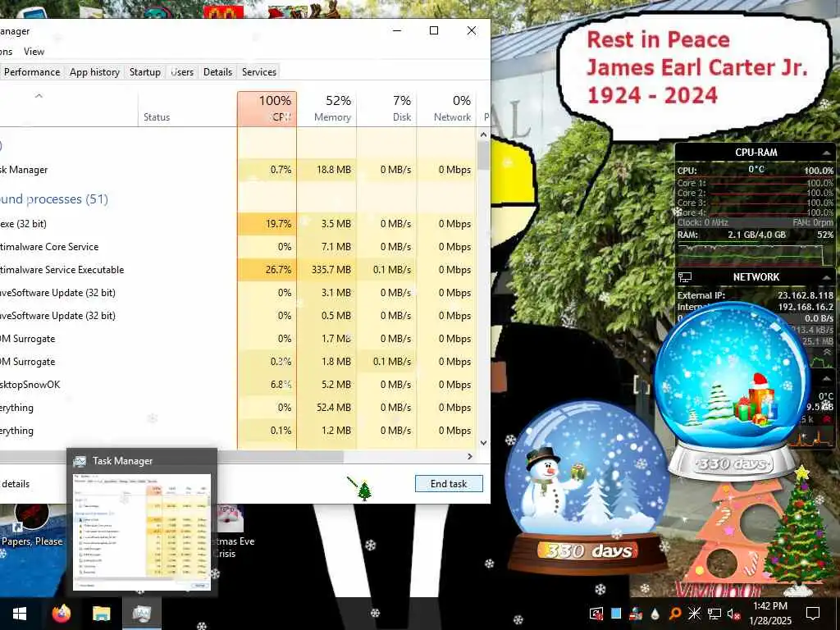840x630 pixels.
Task: Open the Start menu
Action: (20, 614)
